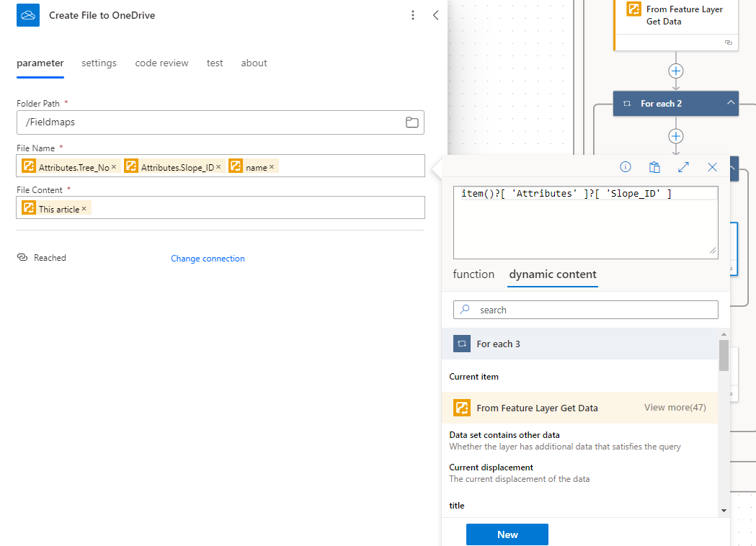Click the clipboard icon in the expression panel
756x546 pixels.
click(654, 166)
